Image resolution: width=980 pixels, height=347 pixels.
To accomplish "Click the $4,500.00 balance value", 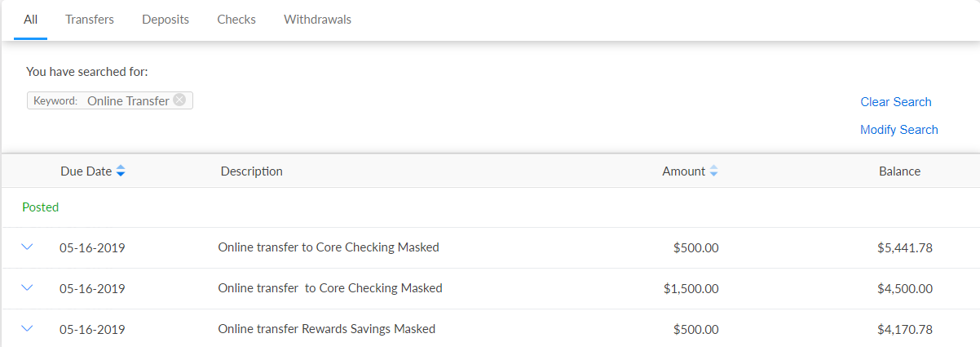I will click(x=899, y=288).
